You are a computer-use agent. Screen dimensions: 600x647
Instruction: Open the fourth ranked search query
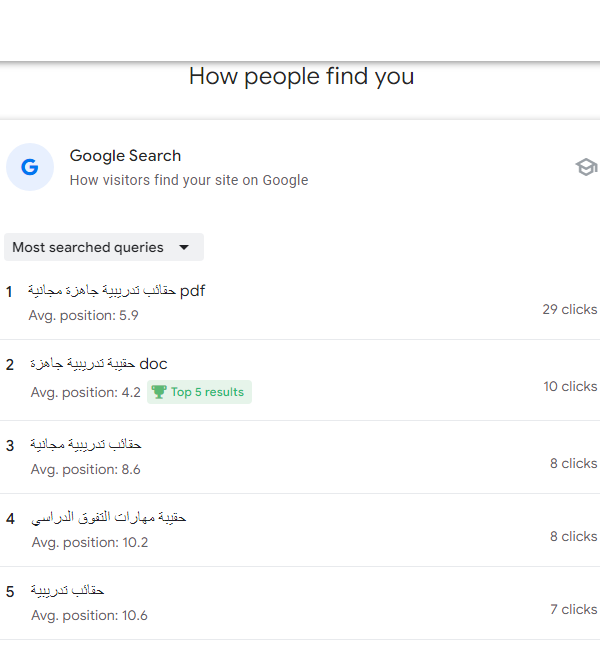109,518
